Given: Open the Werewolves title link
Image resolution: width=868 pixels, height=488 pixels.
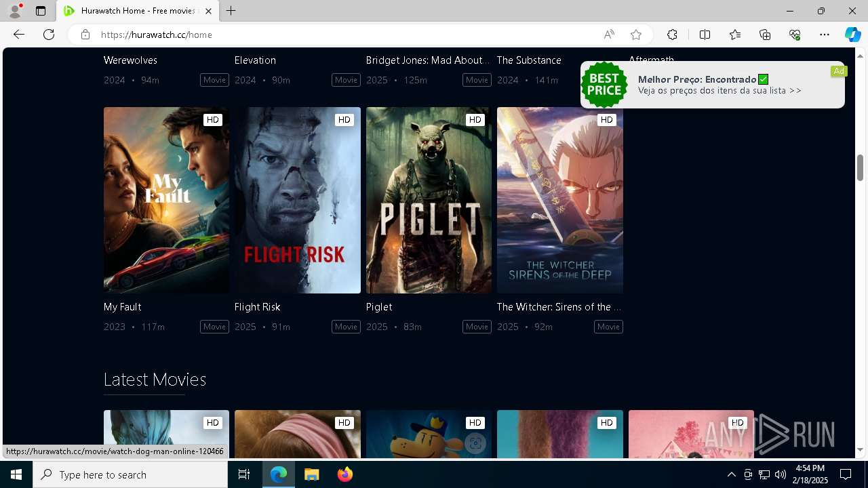Looking at the screenshot, I should click(130, 60).
